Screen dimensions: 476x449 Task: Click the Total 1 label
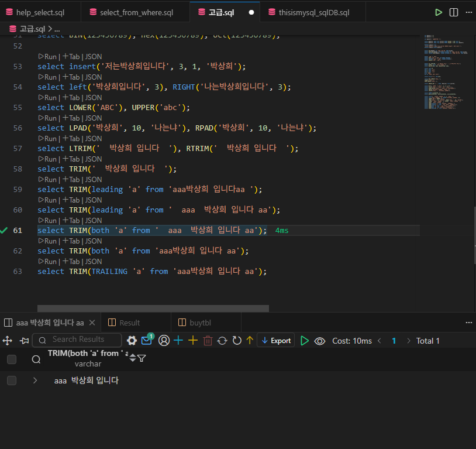pyautogui.click(x=427, y=341)
